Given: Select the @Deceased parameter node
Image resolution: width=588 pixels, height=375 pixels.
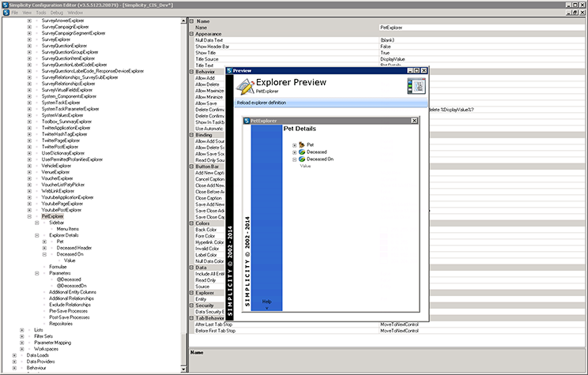Looking at the screenshot, I should (69, 279).
